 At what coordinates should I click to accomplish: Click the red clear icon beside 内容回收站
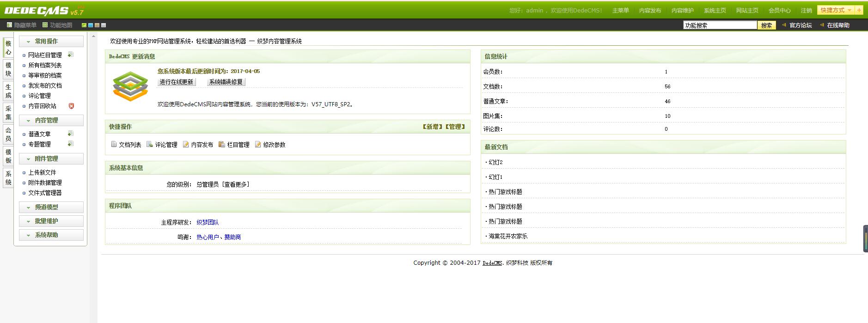click(71, 106)
